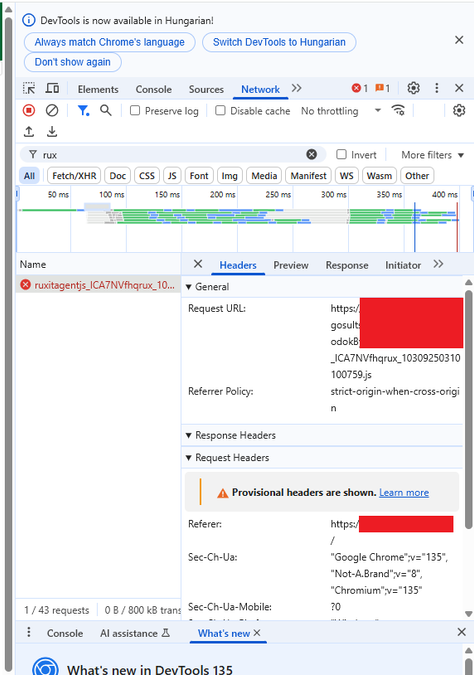Filter by Other requests

pos(417,176)
